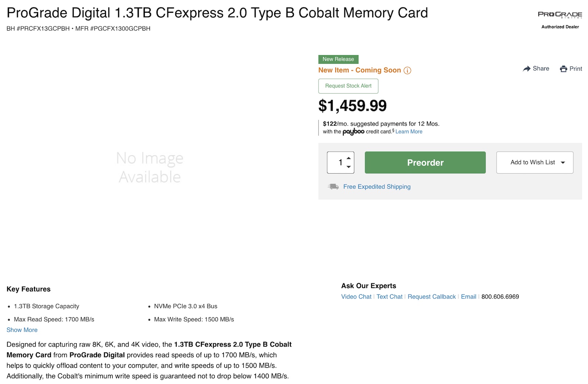
Task: Email the experts
Action: click(469, 297)
